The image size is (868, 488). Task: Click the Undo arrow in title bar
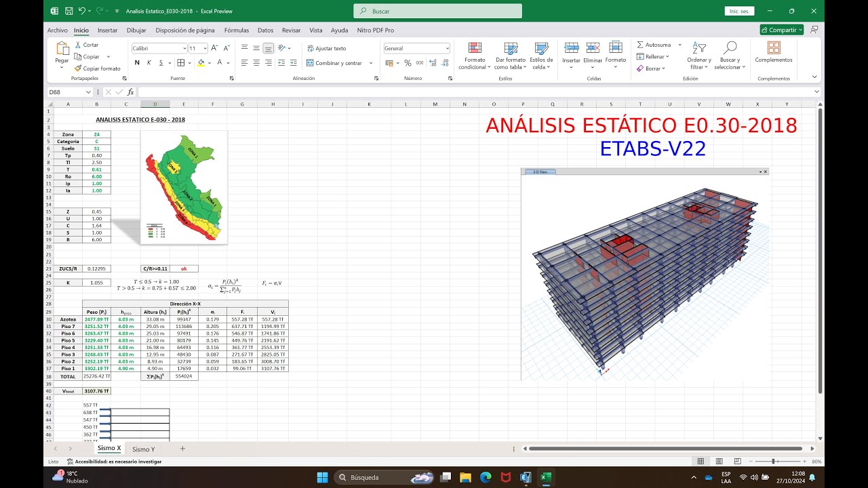tap(82, 11)
